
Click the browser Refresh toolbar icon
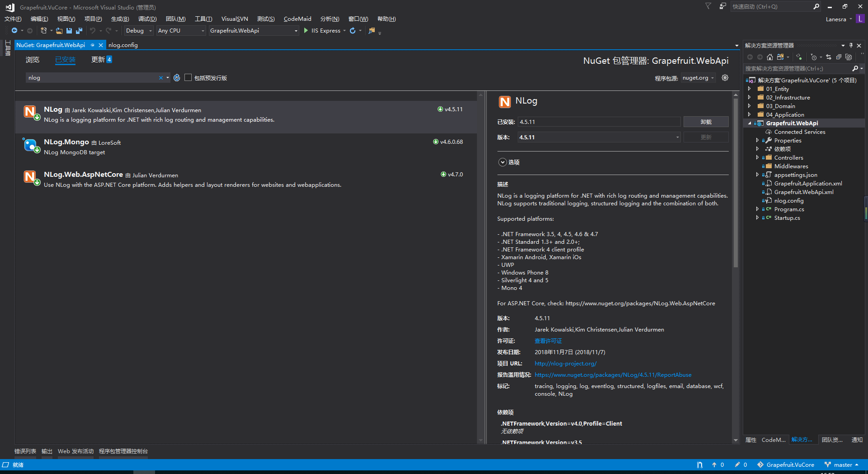tap(353, 31)
